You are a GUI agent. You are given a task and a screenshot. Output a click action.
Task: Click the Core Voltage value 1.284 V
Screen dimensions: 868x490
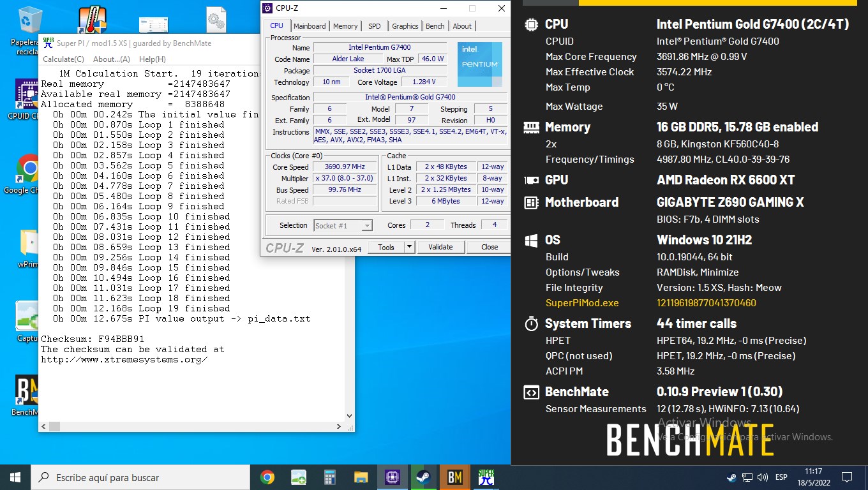[x=423, y=82]
